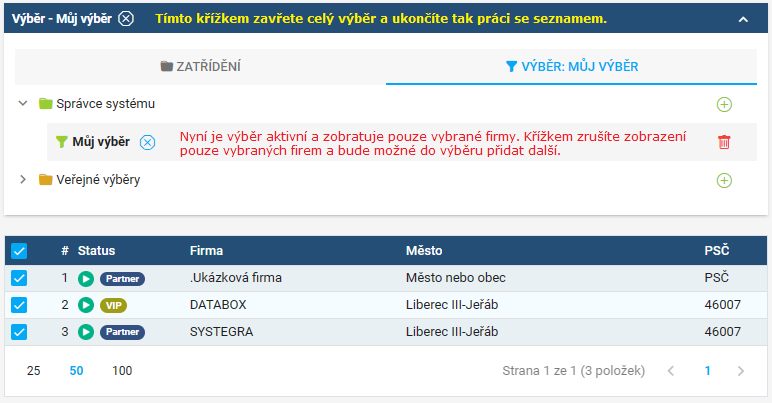Close the whole selection with header X icon

point(126,19)
